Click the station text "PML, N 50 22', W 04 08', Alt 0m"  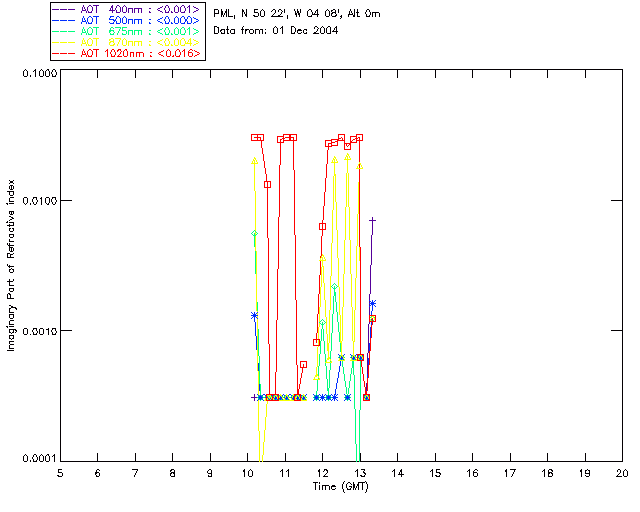tap(297, 14)
